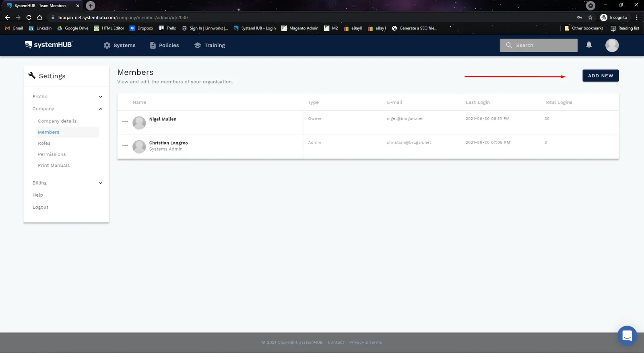Sort by Name column header
Screen dimensions: 644x353
click(x=139, y=102)
